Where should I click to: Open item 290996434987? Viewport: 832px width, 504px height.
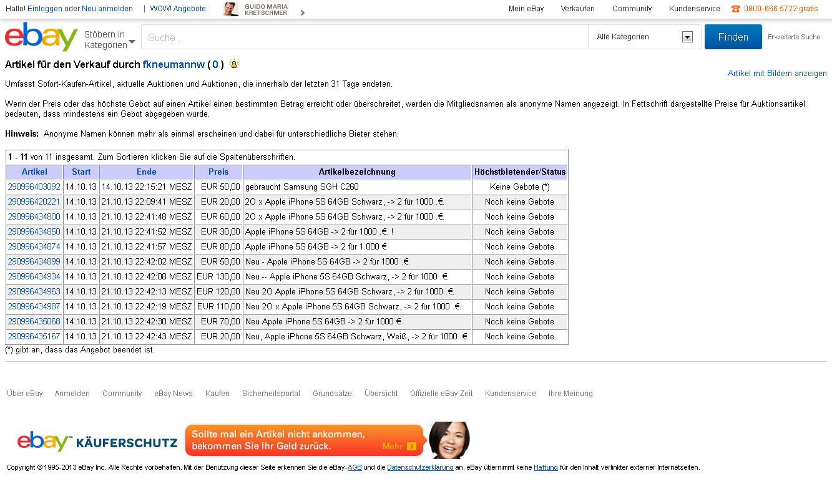pyautogui.click(x=34, y=307)
